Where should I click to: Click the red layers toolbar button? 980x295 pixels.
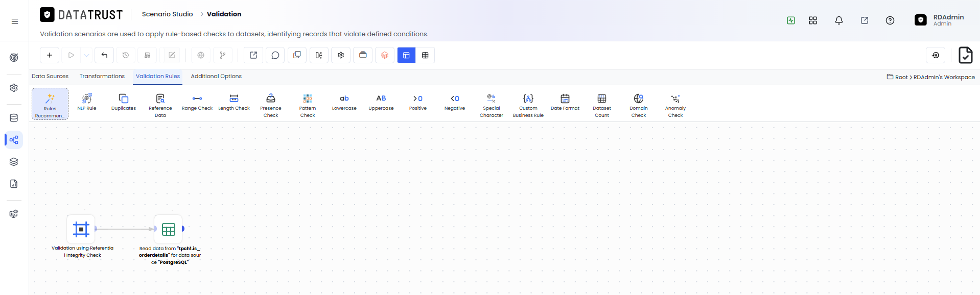[x=385, y=55]
